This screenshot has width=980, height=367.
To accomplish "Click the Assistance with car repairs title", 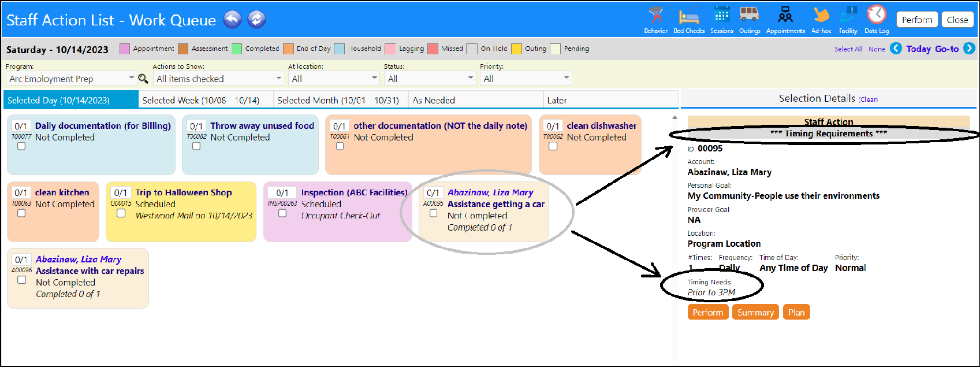I will [x=90, y=270].
